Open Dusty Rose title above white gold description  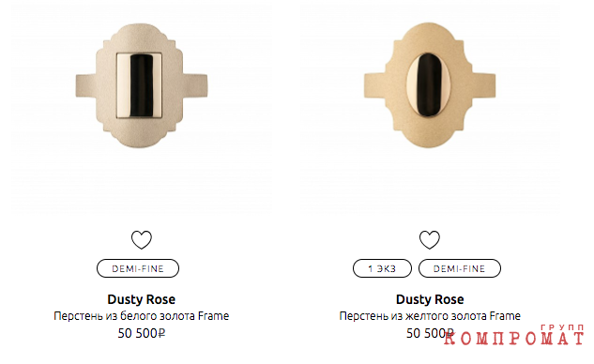click(142, 299)
